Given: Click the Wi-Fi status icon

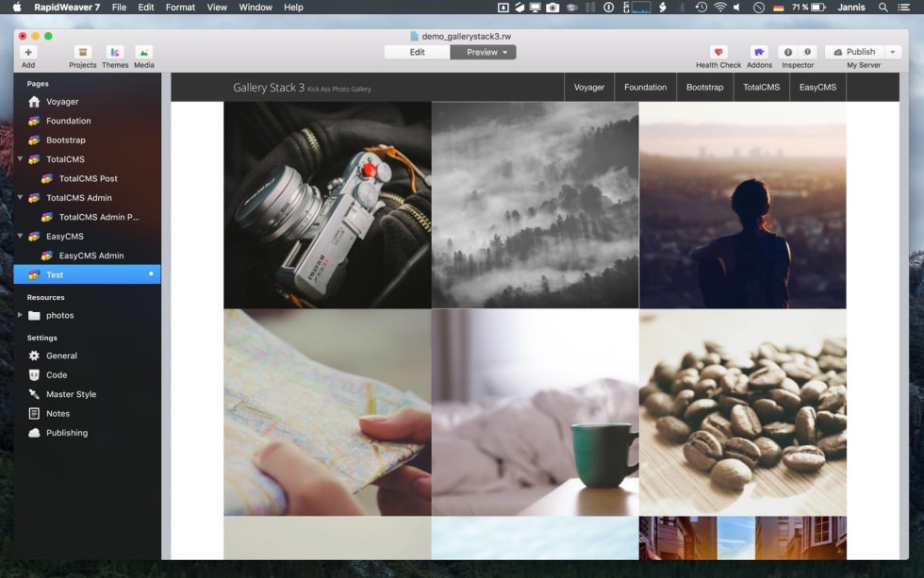Looking at the screenshot, I should tap(719, 7).
